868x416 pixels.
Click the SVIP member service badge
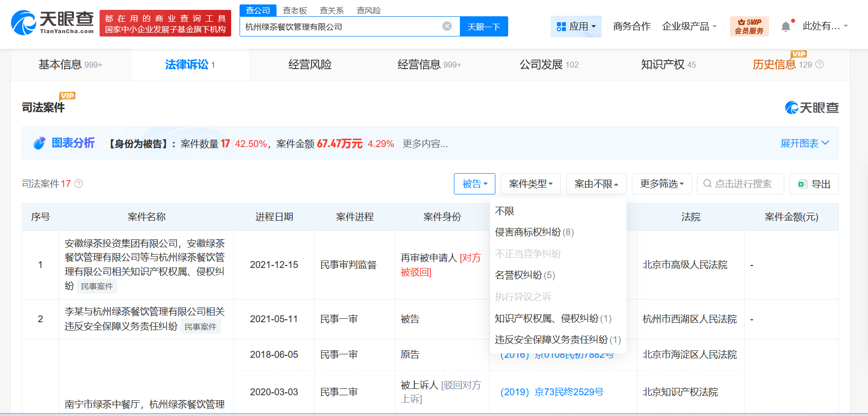pos(749,27)
